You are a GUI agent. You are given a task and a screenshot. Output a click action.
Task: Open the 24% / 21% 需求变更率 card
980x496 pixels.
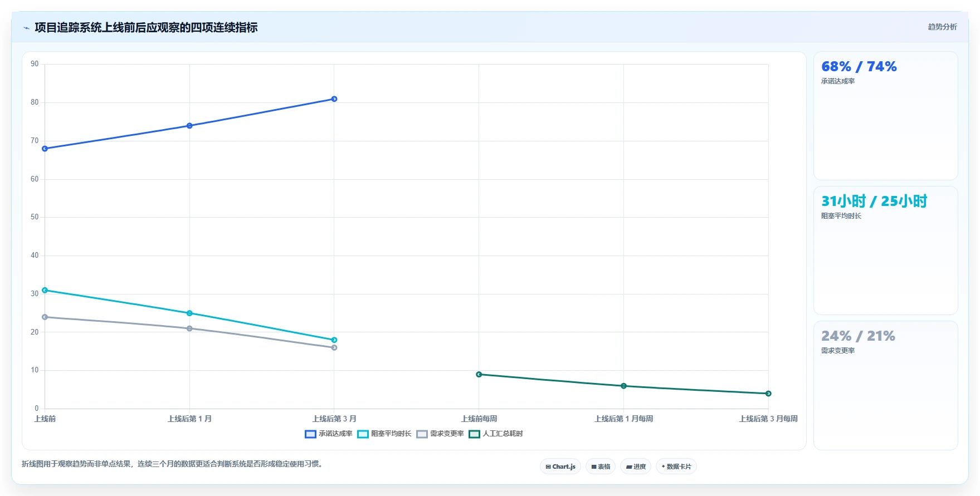tap(886, 385)
